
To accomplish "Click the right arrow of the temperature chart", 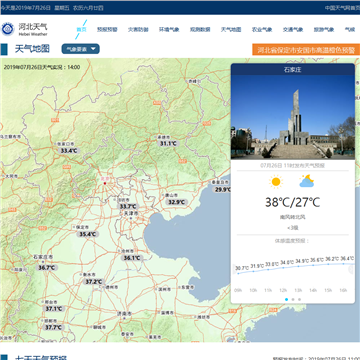I will tap(351, 269).
